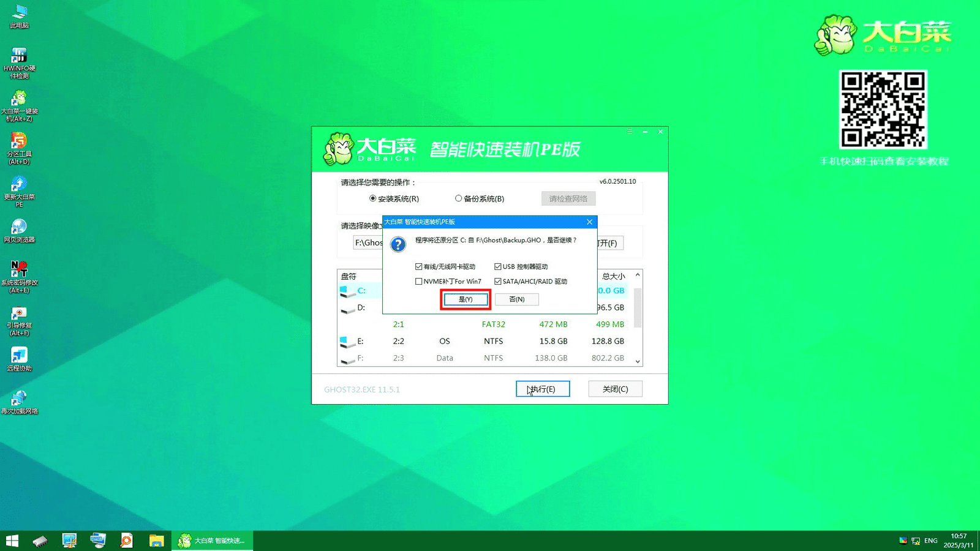Enable NVME补丁For Win7 checkbox
Screen dimensions: 980x551
pyautogui.click(x=418, y=282)
